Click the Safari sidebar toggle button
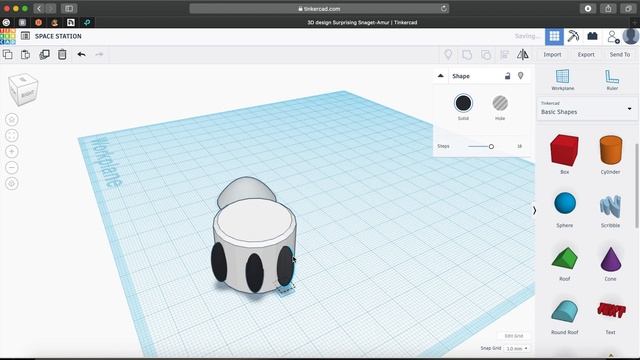 [69, 9]
